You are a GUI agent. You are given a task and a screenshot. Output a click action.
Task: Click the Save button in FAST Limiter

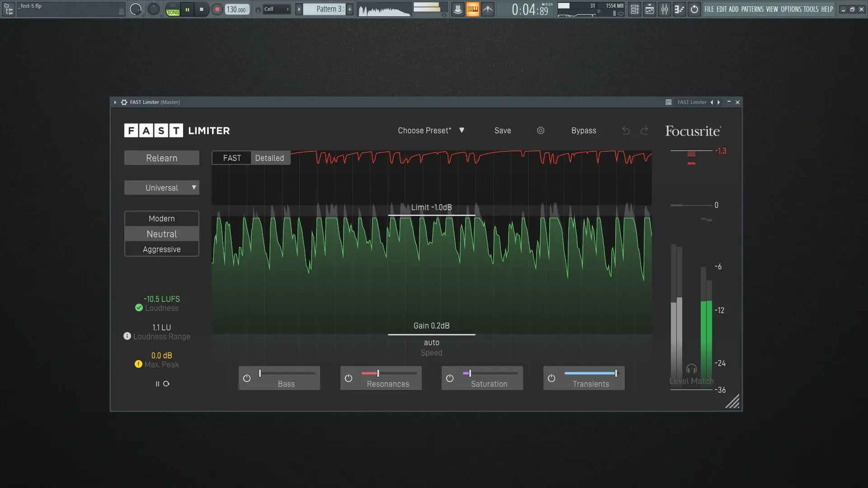(502, 131)
